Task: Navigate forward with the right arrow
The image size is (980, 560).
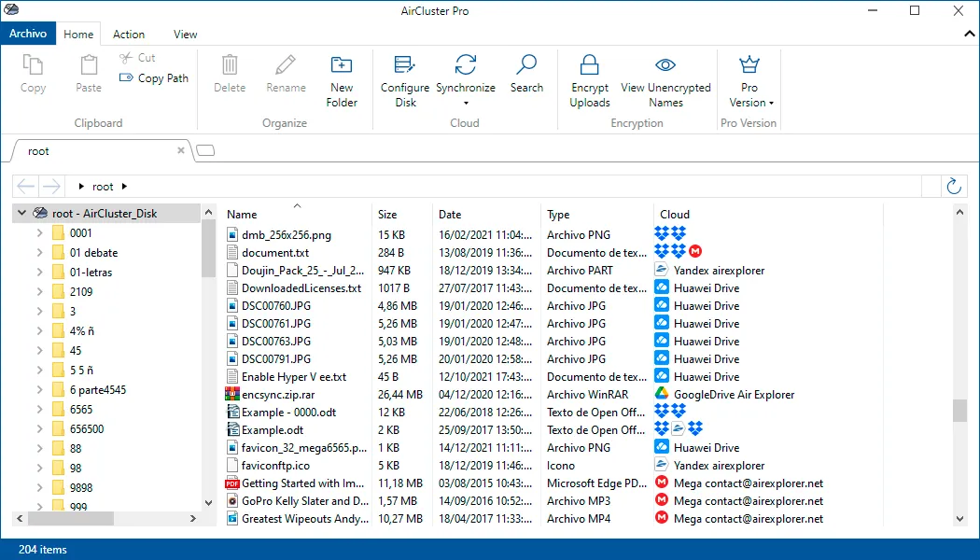Action: (51, 187)
